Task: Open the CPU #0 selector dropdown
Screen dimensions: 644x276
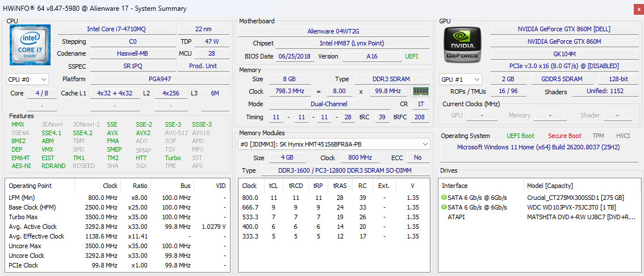Action: tap(27, 80)
